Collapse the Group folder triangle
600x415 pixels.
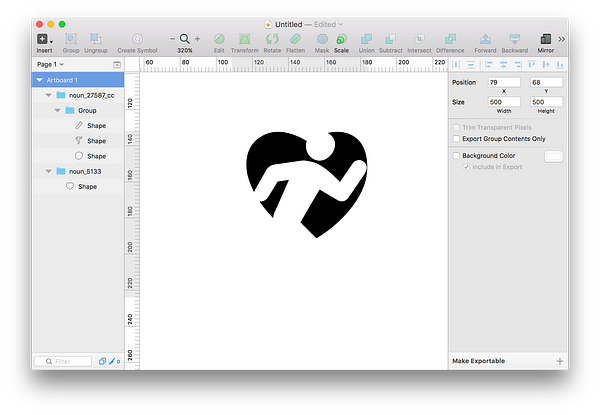pos(57,111)
